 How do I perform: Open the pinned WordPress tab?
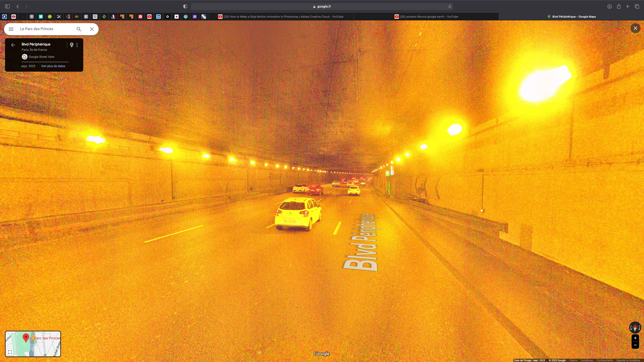(x=186, y=17)
